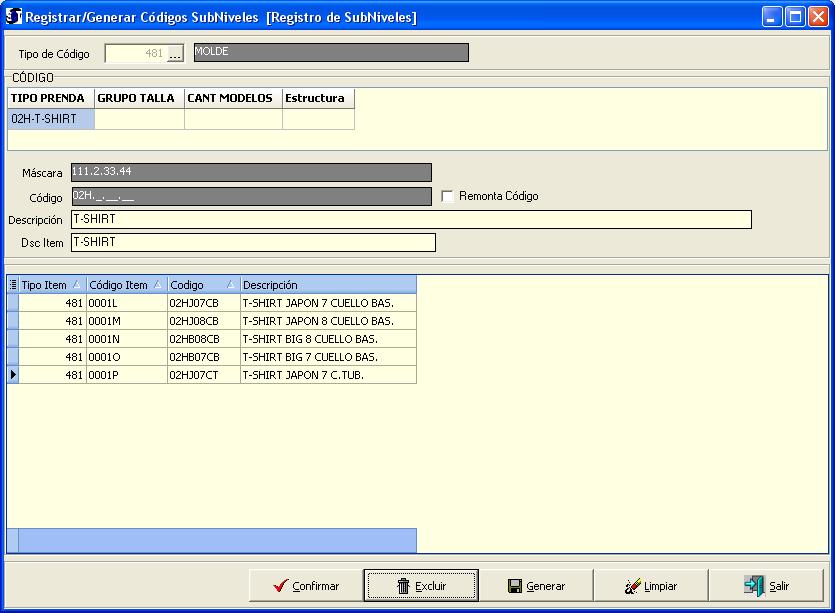Click into the Descripción text field
The height and width of the screenshot is (613, 835).
[410, 220]
